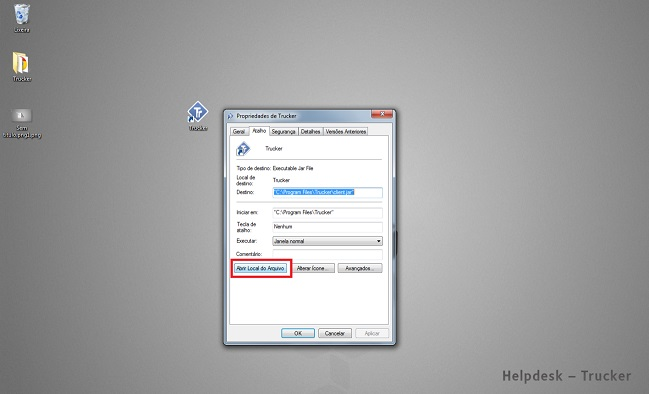
Task: Click the Alterar Ícone button
Action: pos(314,268)
